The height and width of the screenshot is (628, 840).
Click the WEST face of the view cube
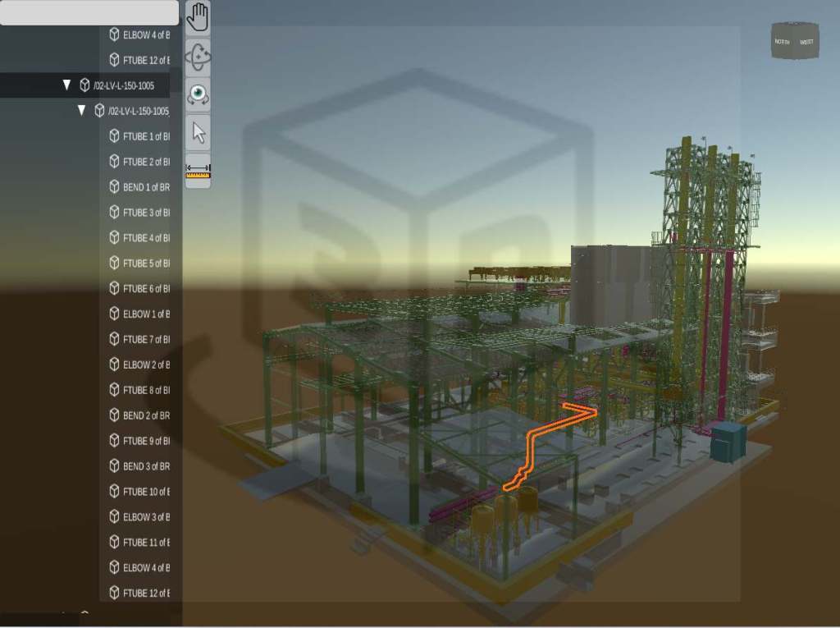[807, 41]
